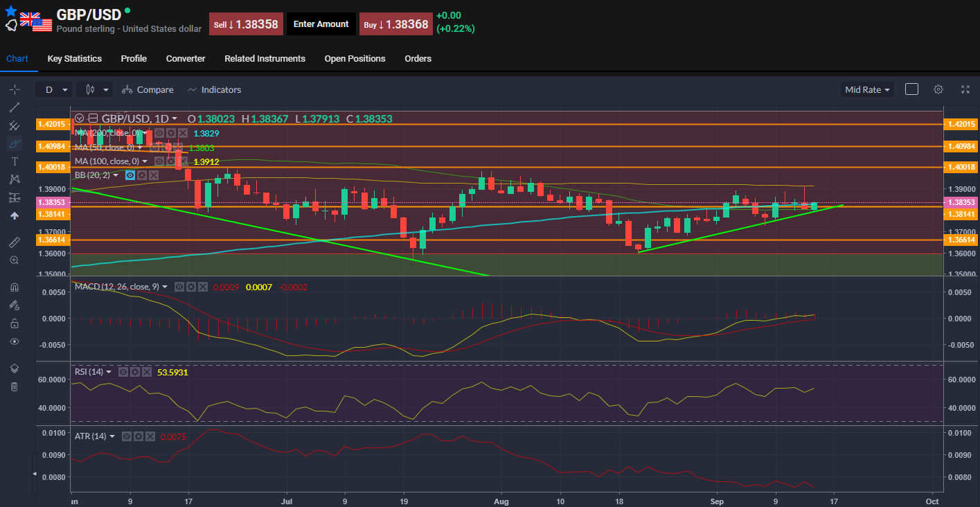This screenshot has height=507, width=980.
Task: Activate the zoom in magnifier tool
Action: point(14,260)
